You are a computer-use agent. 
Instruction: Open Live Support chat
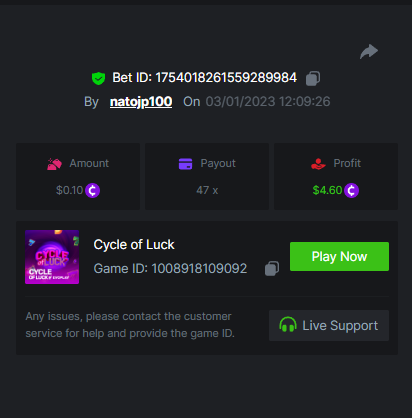[x=329, y=325]
